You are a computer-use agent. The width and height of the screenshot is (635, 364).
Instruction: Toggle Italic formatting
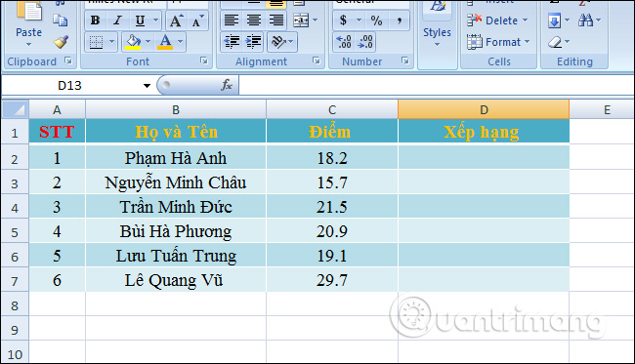pos(118,20)
